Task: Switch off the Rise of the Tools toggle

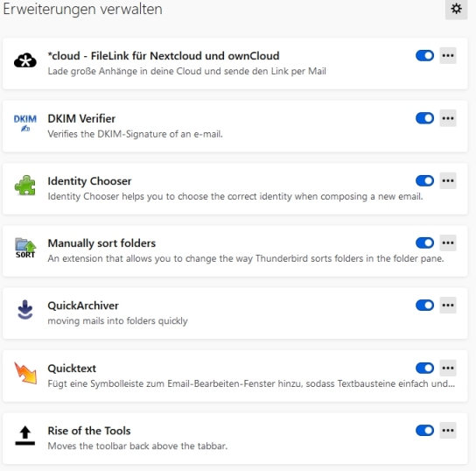Action: coord(424,431)
